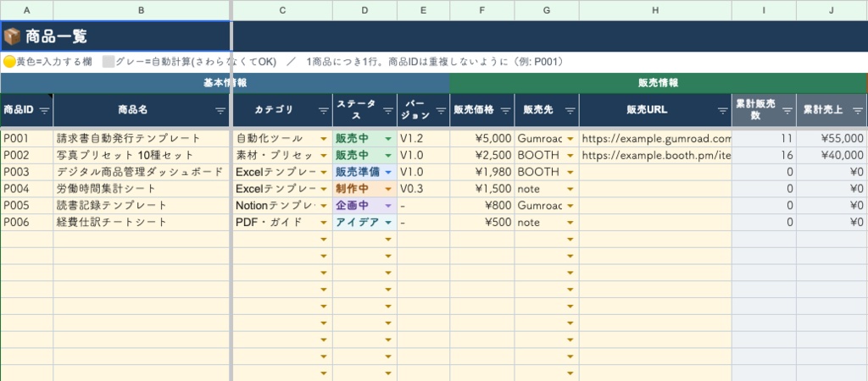The height and width of the screenshot is (381, 868).
Task: Select column A header
Action: point(27,10)
